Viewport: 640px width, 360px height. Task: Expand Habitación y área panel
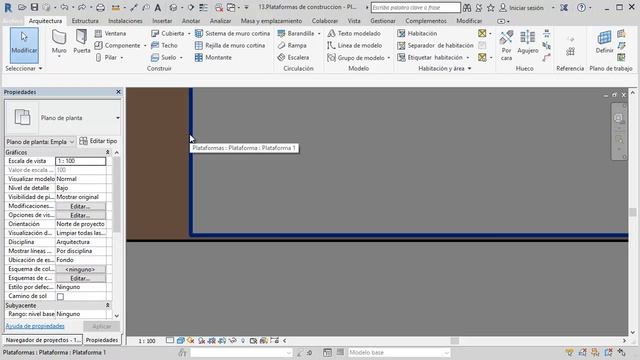coord(444,69)
